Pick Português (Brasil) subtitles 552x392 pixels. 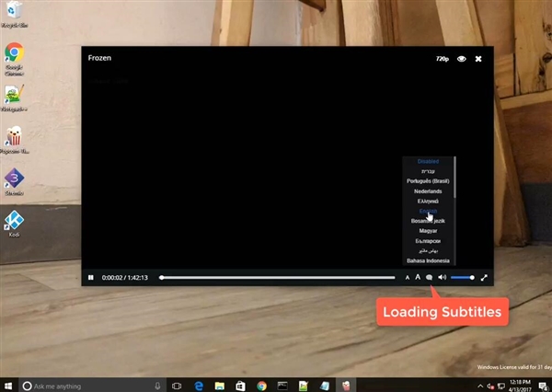coord(428,180)
